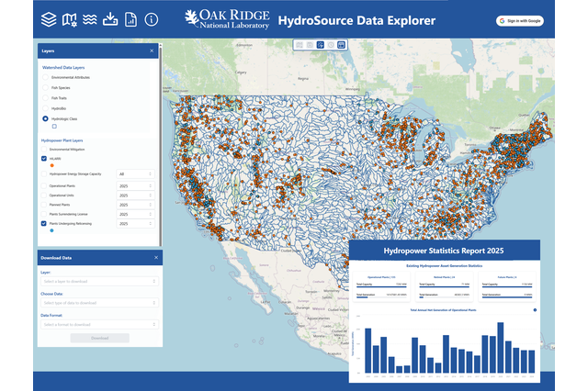Select the Fish Species radio button

tap(45, 87)
